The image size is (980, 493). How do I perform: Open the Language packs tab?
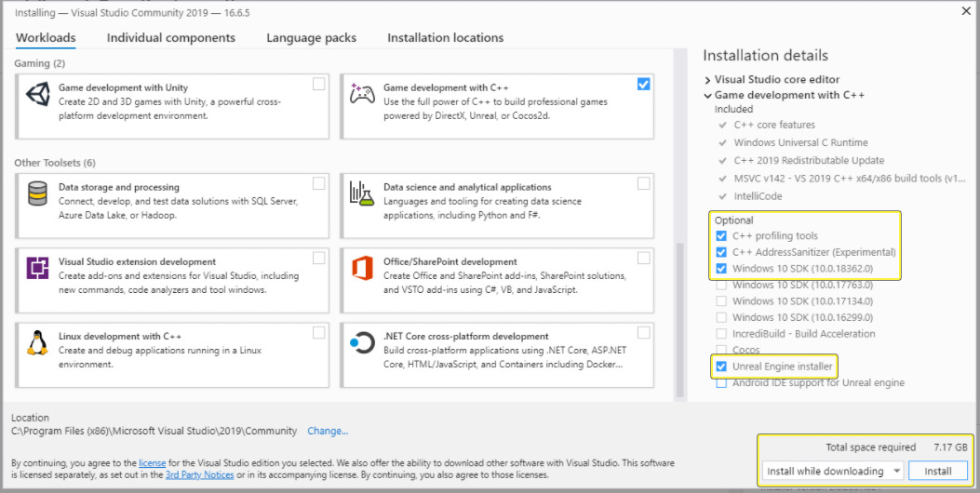tap(311, 38)
